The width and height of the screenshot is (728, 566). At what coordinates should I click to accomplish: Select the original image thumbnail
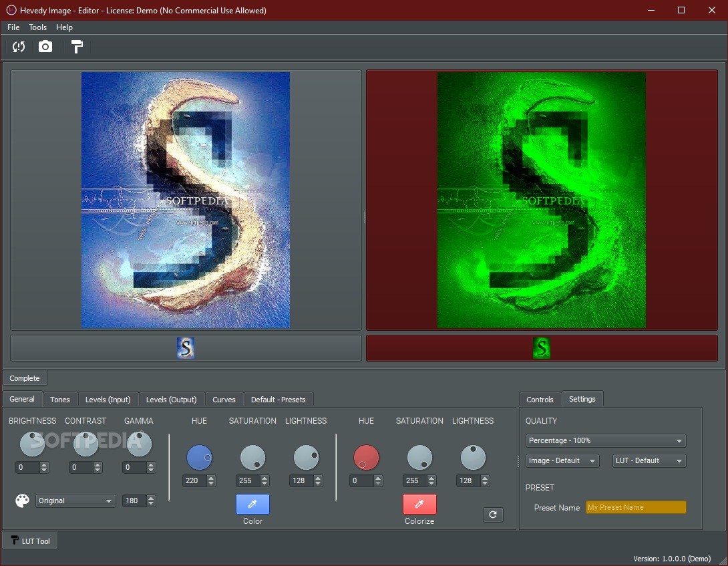pyautogui.click(x=185, y=348)
